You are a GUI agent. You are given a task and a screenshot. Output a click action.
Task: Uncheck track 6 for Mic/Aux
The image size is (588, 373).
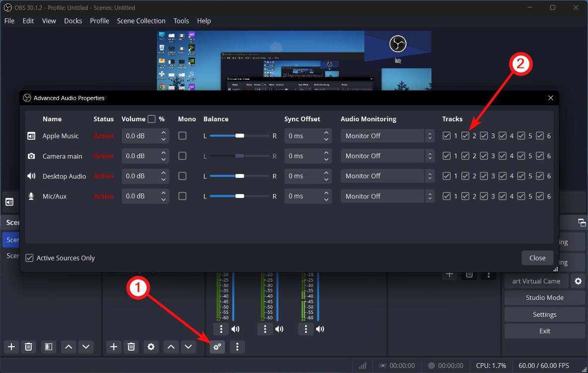coord(540,196)
